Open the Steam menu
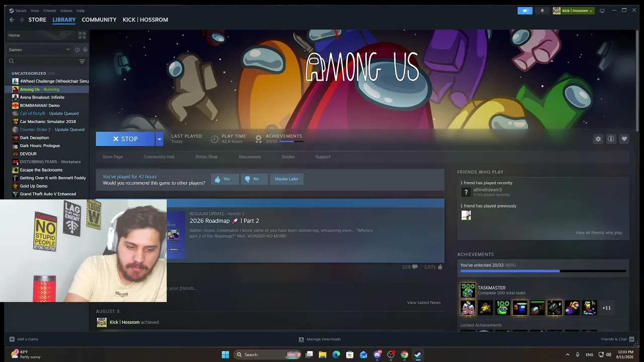This screenshot has height=362, width=644. (x=21, y=11)
